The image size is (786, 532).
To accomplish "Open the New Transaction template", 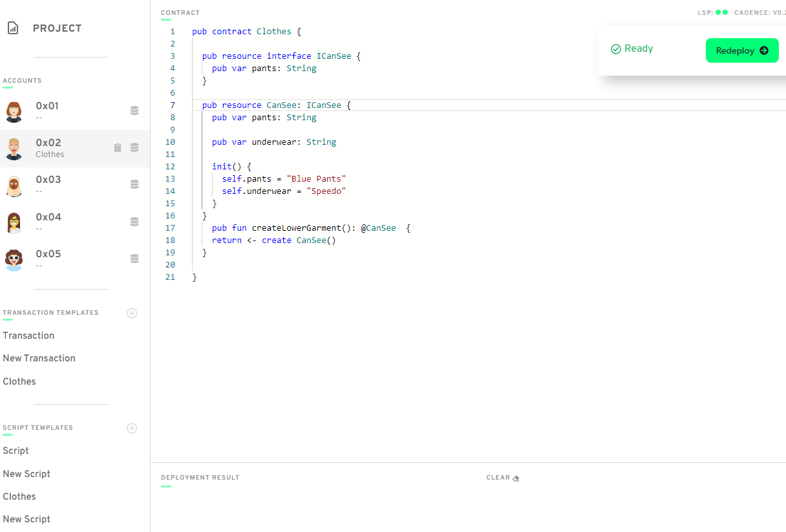I will pyautogui.click(x=39, y=358).
